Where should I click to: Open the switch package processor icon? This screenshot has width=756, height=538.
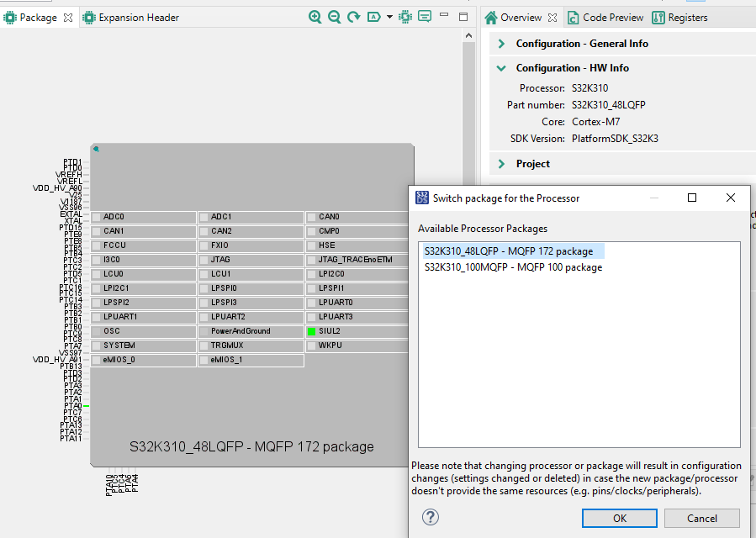[x=404, y=16]
